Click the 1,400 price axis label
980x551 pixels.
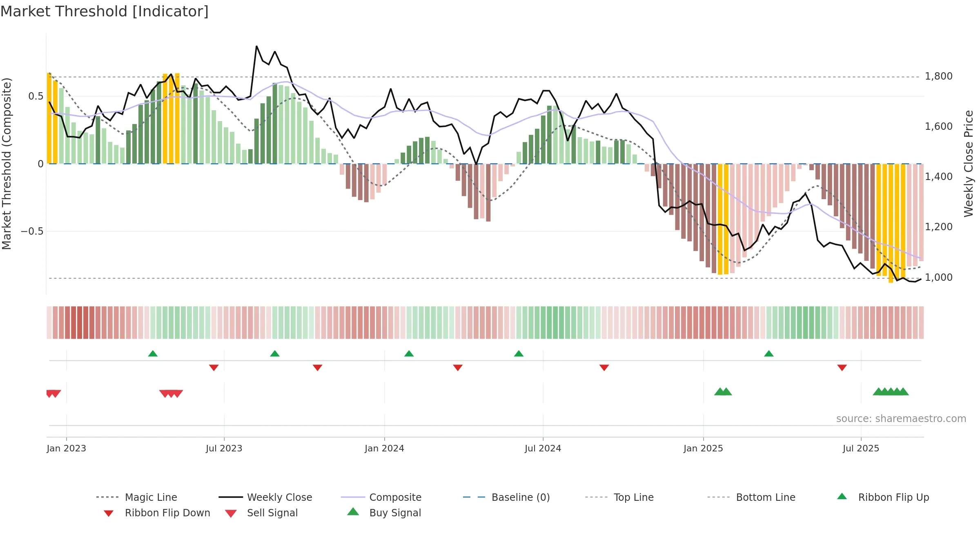[x=939, y=177]
